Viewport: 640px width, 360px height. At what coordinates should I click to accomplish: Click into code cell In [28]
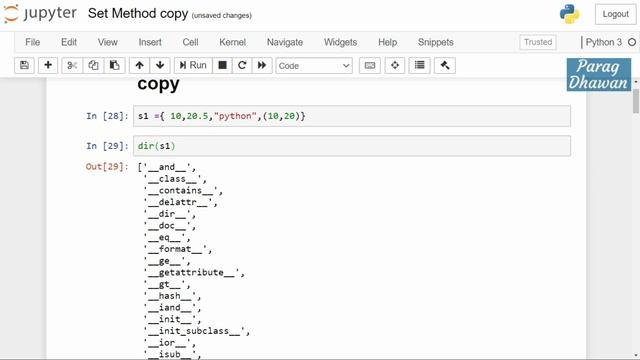click(352, 116)
